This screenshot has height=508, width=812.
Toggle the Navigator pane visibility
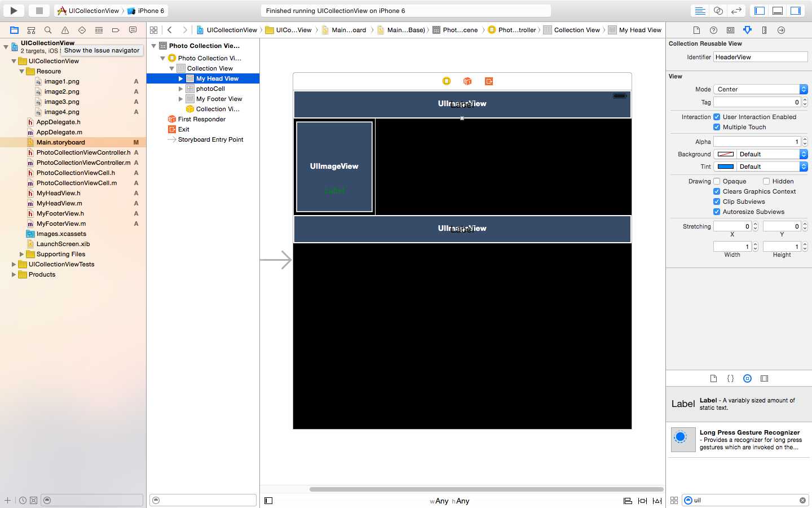click(760, 11)
